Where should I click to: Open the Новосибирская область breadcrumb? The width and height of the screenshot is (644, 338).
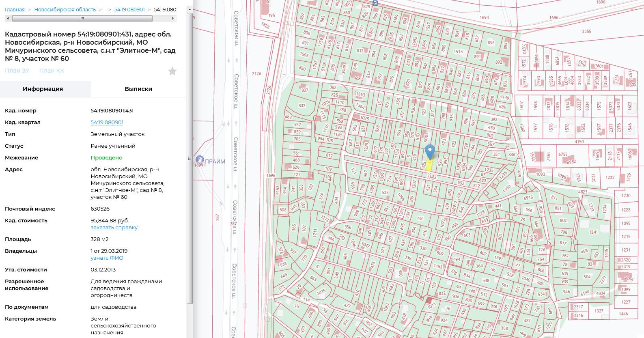pyautogui.click(x=65, y=9)
